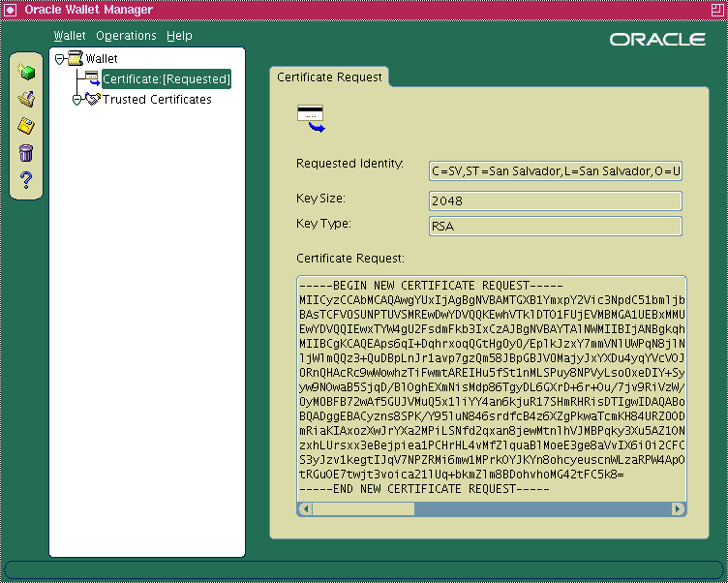
Task: Click the Requested Identity field
Action: pyautogui.click(x=556, y=171)
